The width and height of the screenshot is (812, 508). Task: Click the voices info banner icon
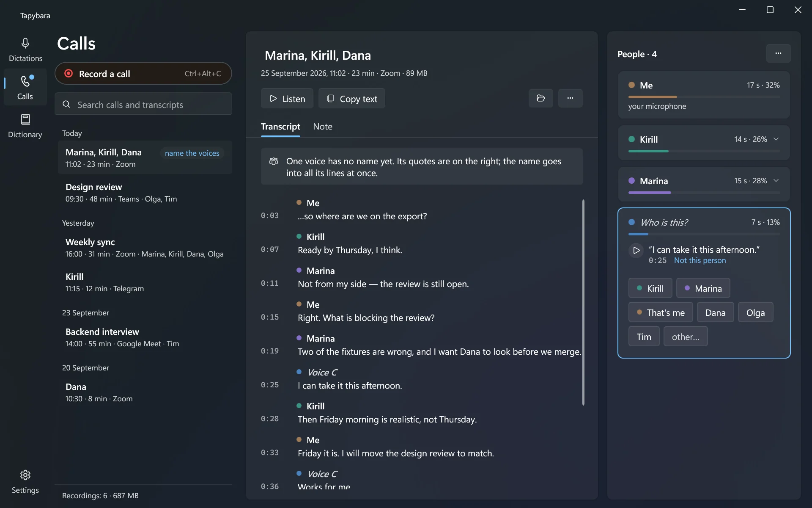pyautogui.click(x=274, y=161)
